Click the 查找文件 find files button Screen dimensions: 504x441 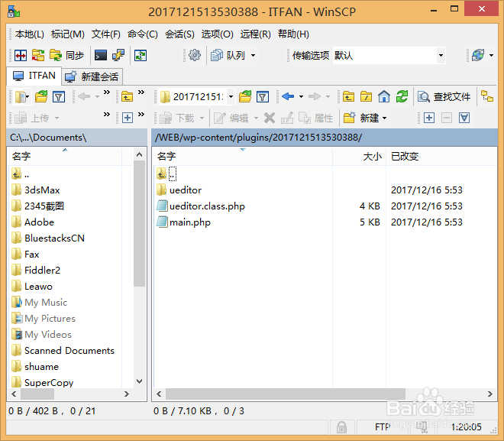pyautogui.click(x=444, y=96)
